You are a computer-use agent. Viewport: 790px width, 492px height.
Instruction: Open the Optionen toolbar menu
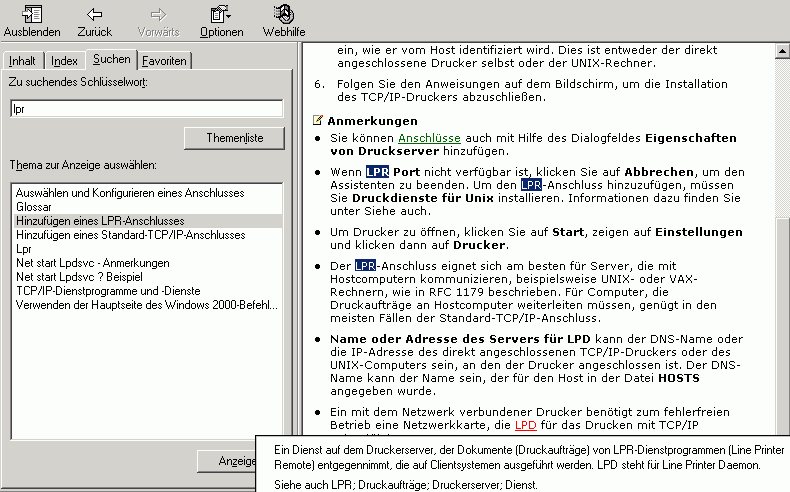(x=221, y=21)
